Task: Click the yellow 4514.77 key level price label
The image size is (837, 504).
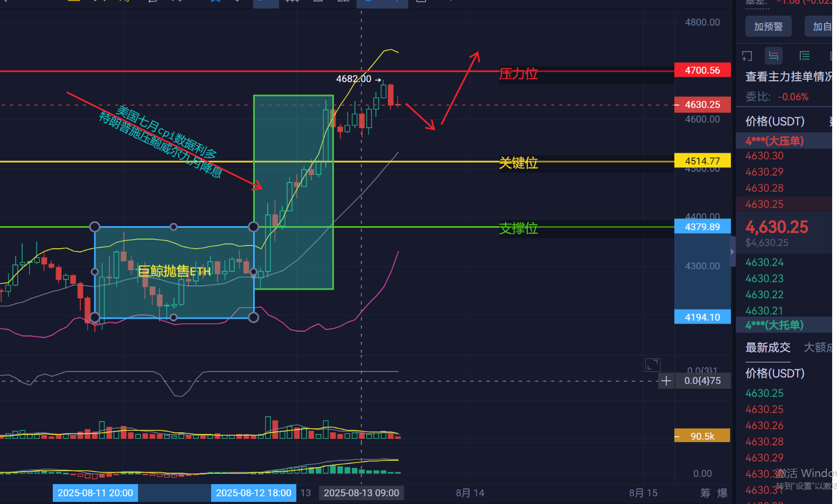Action: pos(702,160)
